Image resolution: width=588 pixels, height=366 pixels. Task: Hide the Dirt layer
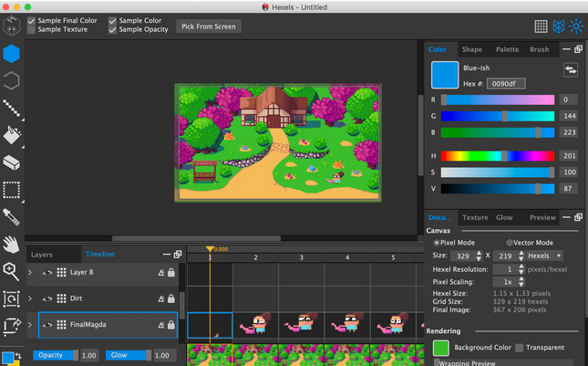46,298
